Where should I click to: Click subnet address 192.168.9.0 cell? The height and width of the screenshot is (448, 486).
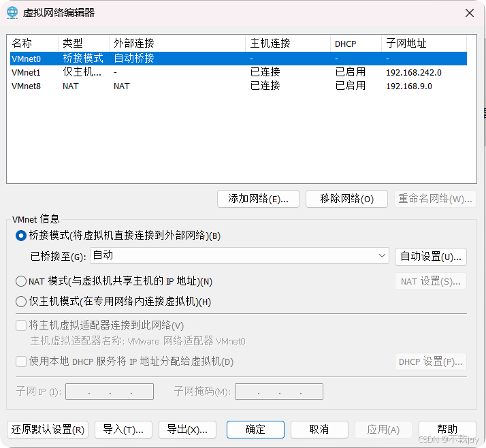pyautogui.click(x=409, y=86)
